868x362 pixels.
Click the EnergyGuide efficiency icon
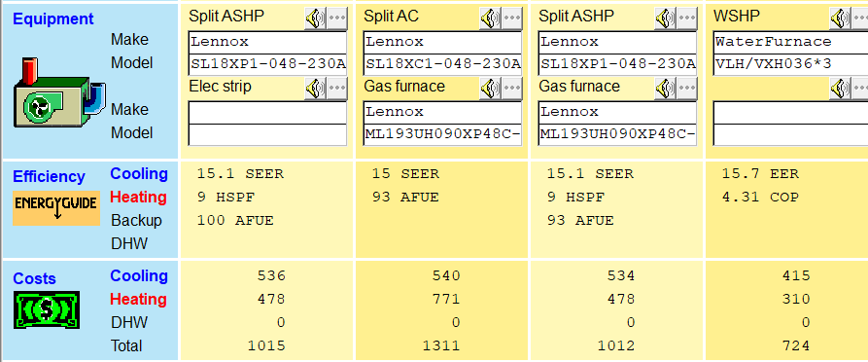click(x=56, y=208)
